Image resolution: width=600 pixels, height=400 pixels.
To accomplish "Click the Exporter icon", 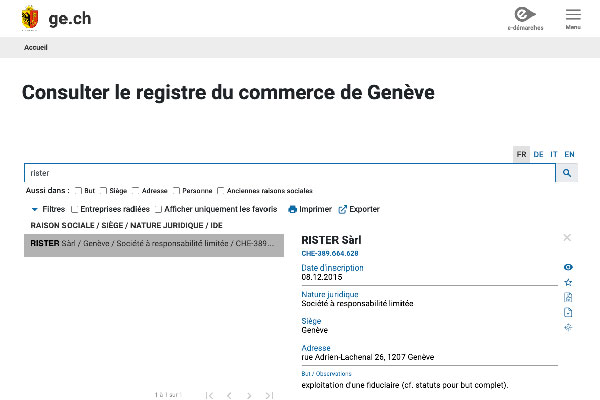I will coord(342,209).
